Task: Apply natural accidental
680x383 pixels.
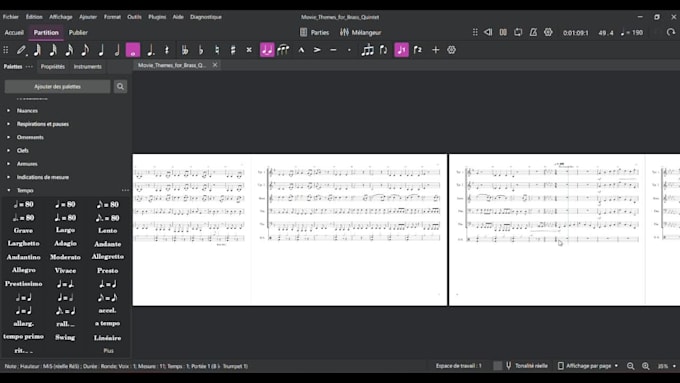Action: (x=217, y=50)
